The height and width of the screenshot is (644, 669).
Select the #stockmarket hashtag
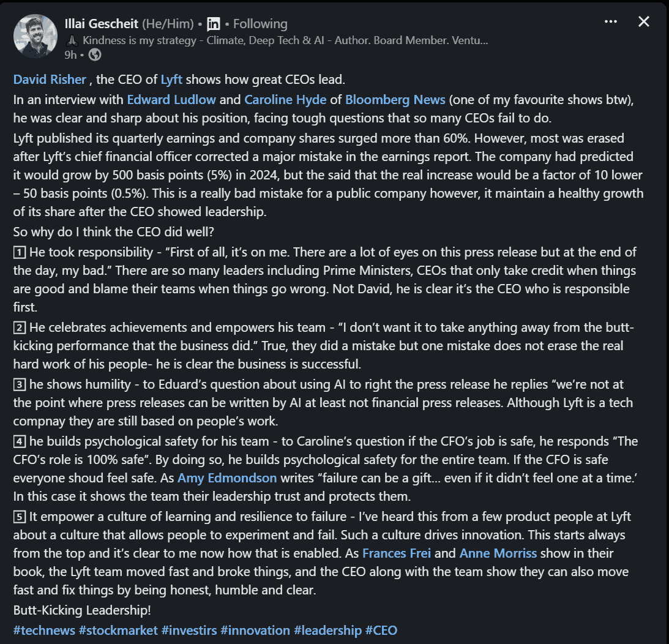click(x=118, y=630)
